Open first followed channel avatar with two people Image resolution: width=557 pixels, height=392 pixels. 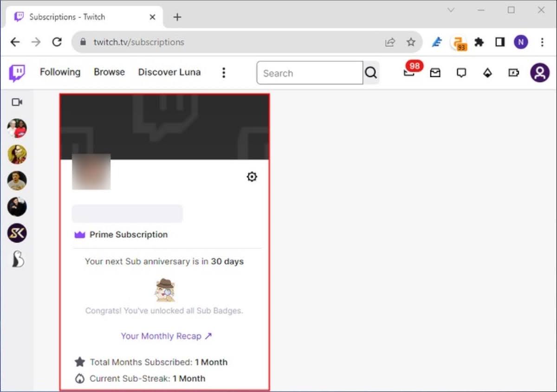17,128
